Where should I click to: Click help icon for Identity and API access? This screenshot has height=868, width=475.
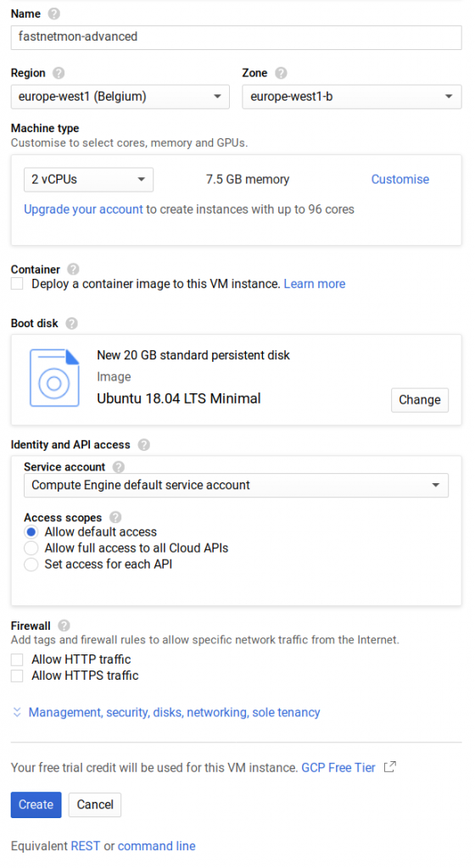point(144,445)
